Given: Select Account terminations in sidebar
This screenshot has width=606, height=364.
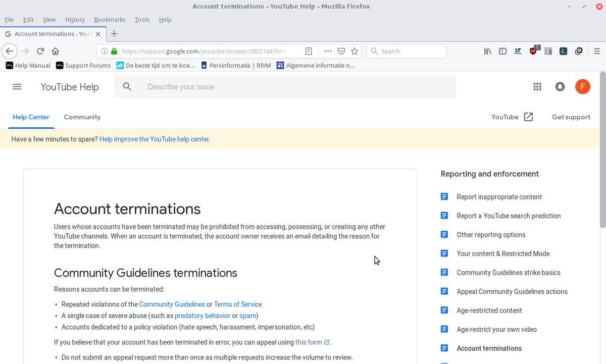Looking at the screenshot, I should coord(489,348).
